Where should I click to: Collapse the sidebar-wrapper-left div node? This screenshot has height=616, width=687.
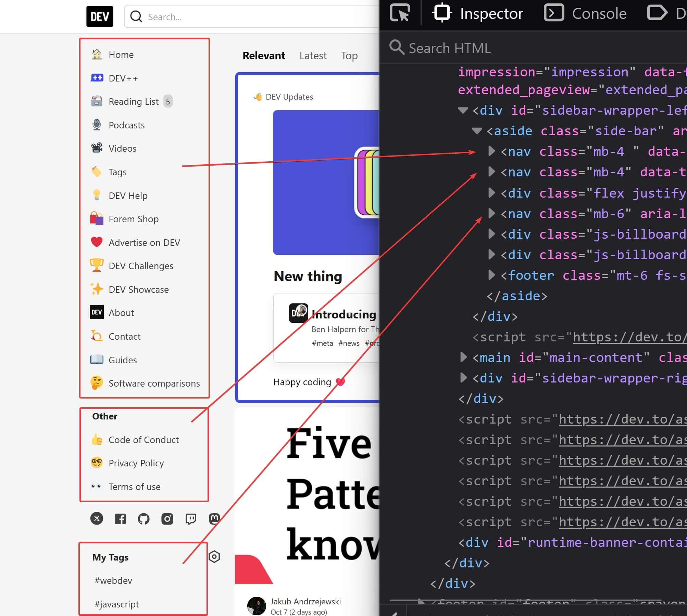[463, 110]
